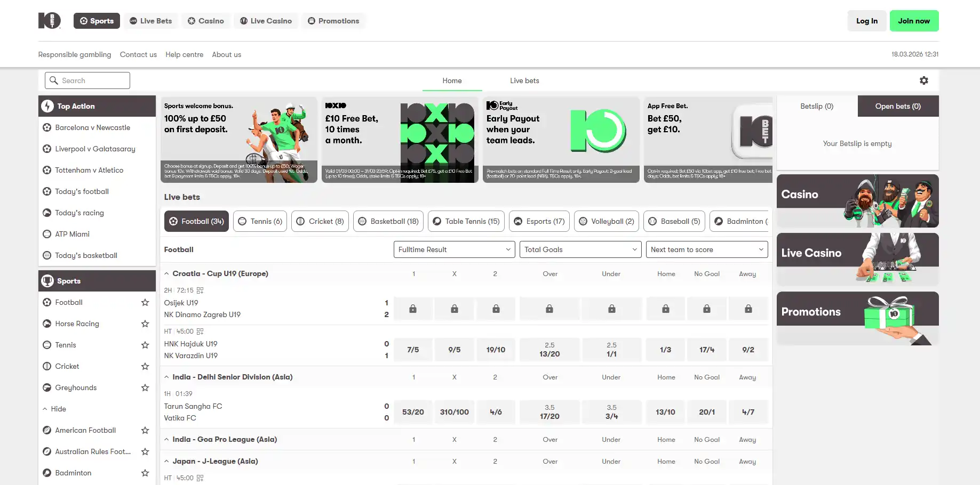The width and height of the screenshot is (980, 485).
Task: Collapse India - Delhi Senior Division section
Action: point(167,377)
